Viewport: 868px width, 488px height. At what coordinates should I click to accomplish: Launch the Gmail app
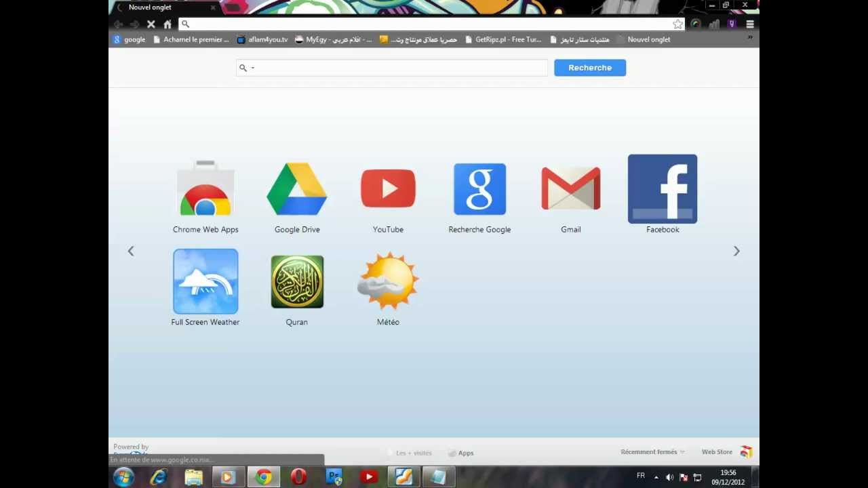[x=571, y=189]
